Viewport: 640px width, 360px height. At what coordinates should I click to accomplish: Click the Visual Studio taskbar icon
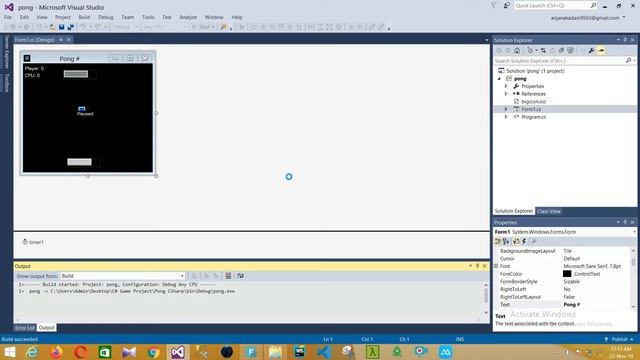(x=178, y=352)
